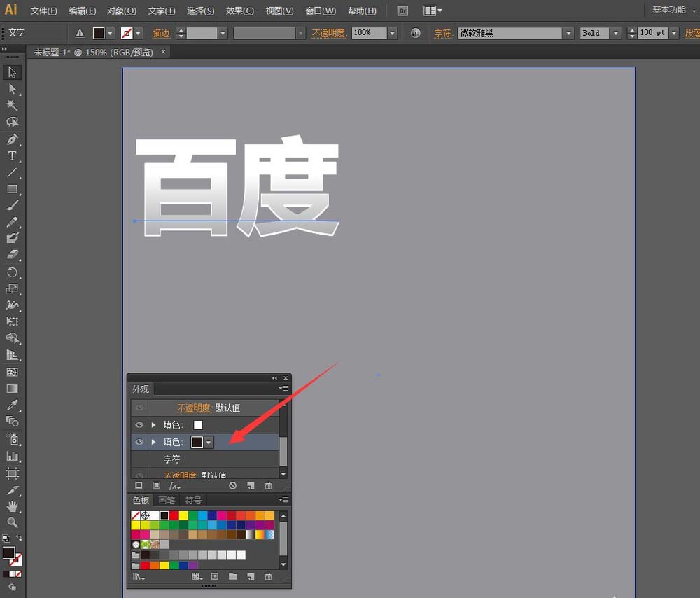Select the Selection tool (black arrow)

tap(12, 72)
